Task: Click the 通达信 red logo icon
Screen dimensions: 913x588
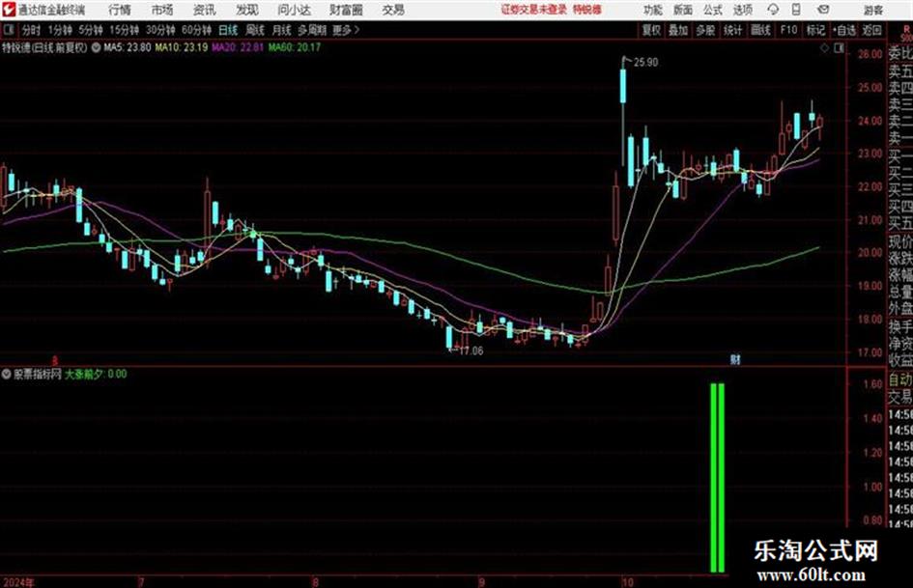Action: click(9, 10)
